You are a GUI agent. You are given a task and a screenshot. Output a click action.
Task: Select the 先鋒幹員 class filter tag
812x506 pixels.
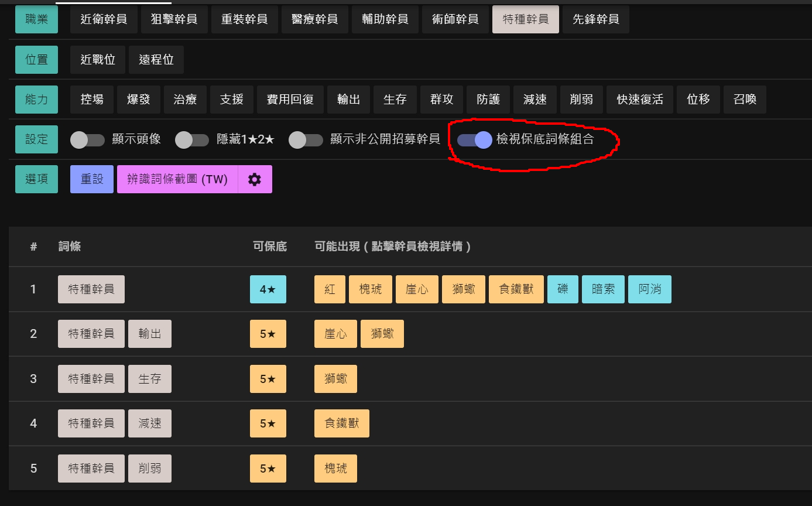coord(596,19)
